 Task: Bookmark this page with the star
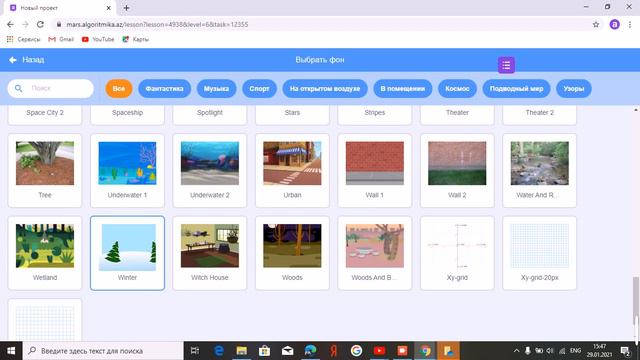(x=596, y=24)
